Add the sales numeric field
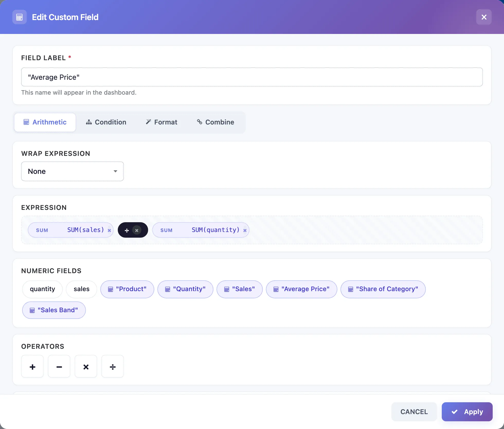The image size is (504, 429). click(82, 289)
